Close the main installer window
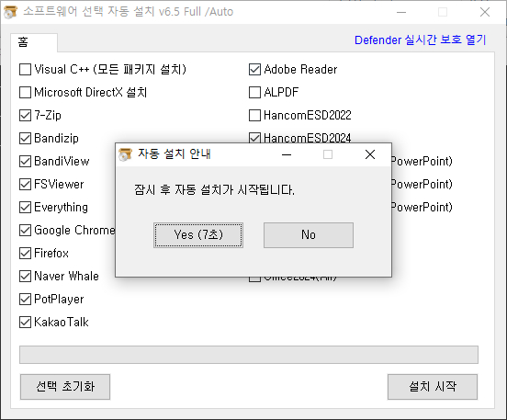The image size is (507, 420). point(485,12)
